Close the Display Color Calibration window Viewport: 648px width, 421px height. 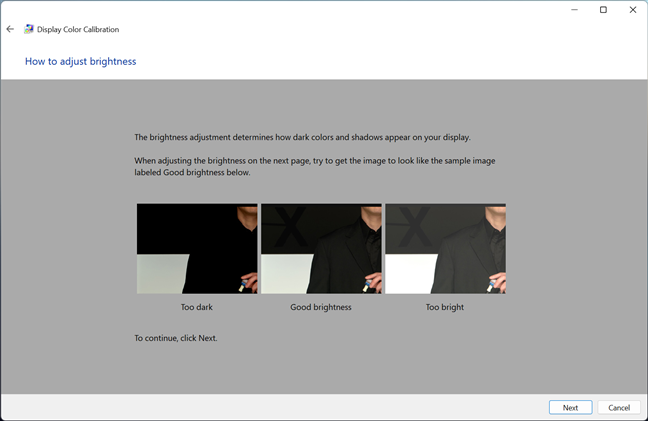633,10
